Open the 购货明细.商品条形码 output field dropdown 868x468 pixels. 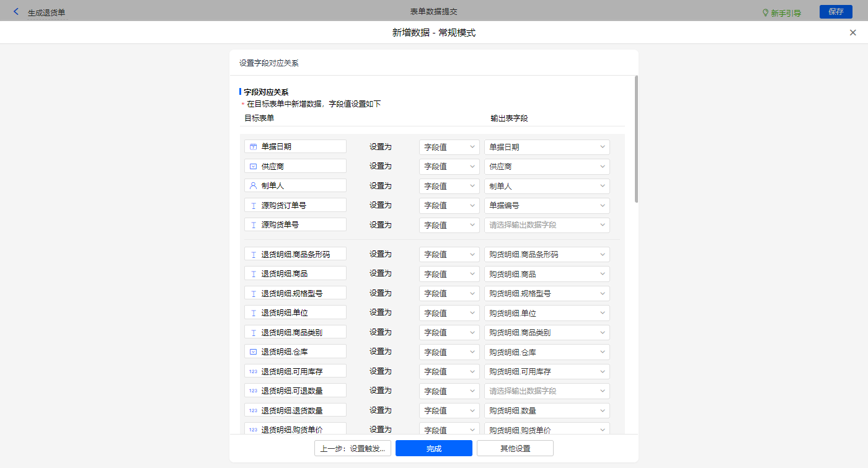click(546, 255)
